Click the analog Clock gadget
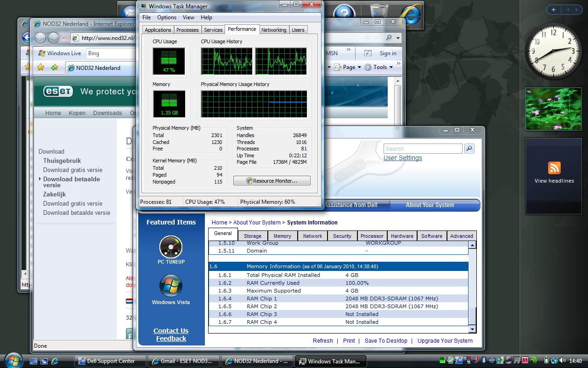588x368 pixels. coord(553,51)
